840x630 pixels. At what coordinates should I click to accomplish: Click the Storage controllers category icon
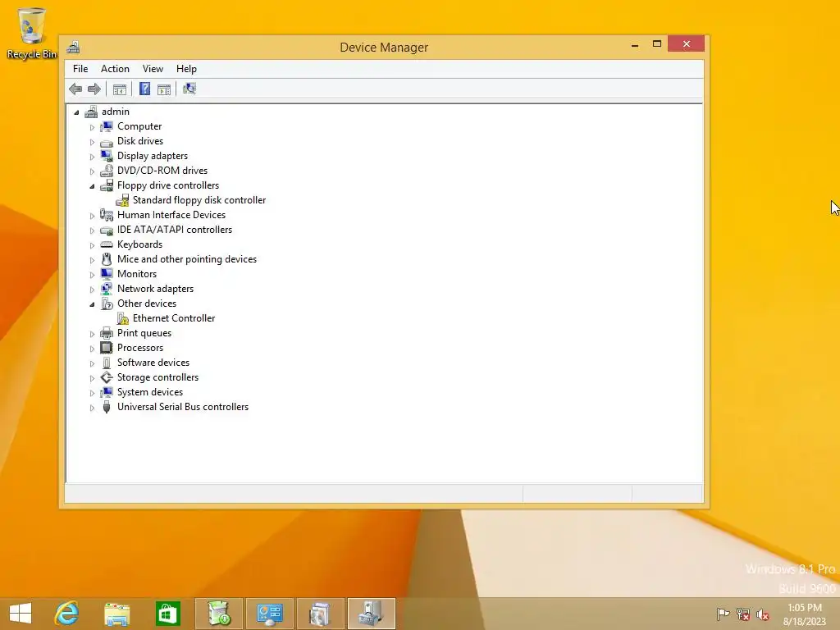(107, 377)
